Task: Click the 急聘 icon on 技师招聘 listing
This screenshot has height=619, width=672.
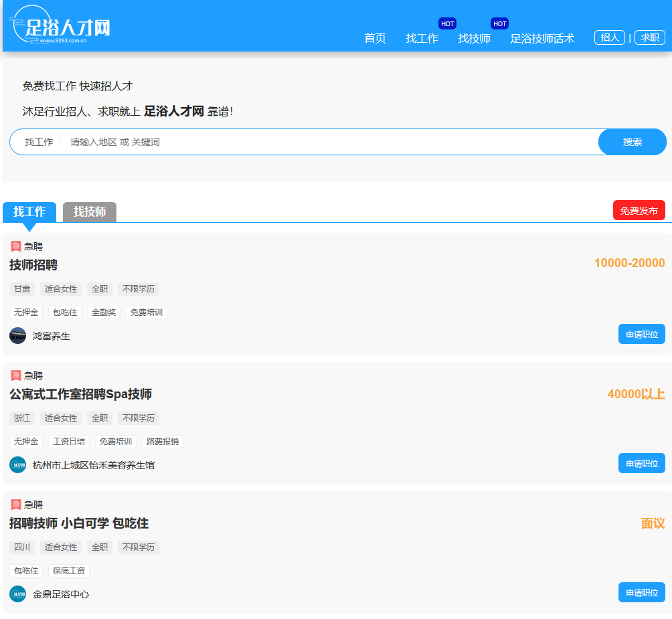Action: 15,246
